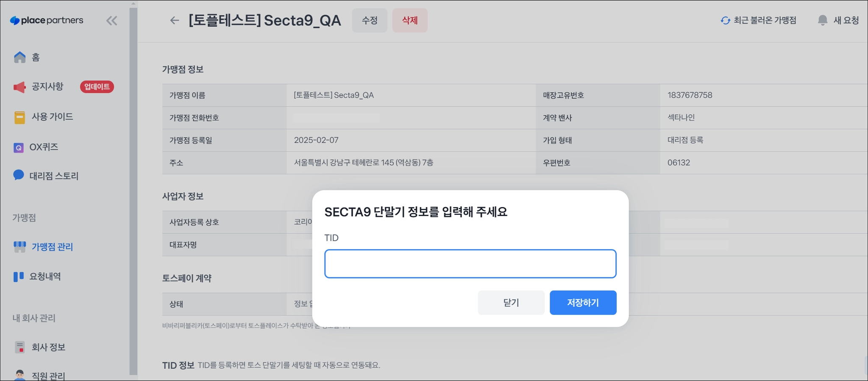Click the home icon in sidebar

click(19, 57)
